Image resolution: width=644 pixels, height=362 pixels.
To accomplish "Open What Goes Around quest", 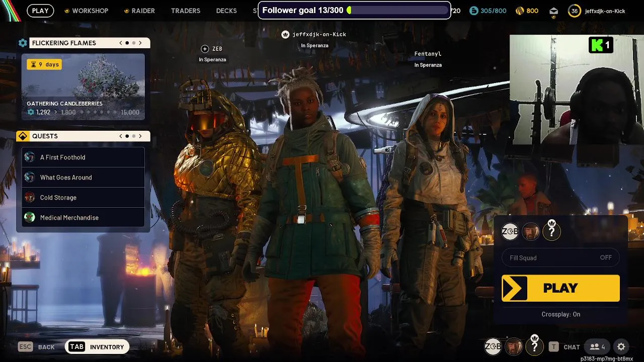I will [x=84, y=177].
